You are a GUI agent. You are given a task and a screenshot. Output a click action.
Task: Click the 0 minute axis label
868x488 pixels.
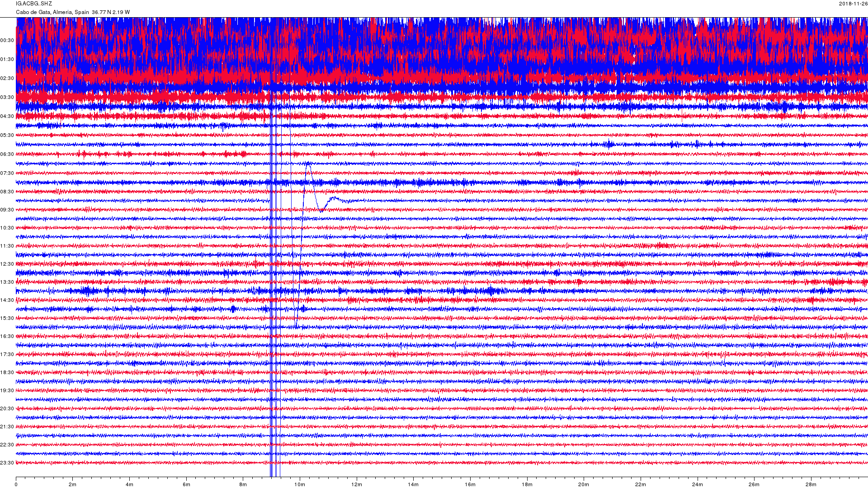pyautogui.click(x=16, y=485)
